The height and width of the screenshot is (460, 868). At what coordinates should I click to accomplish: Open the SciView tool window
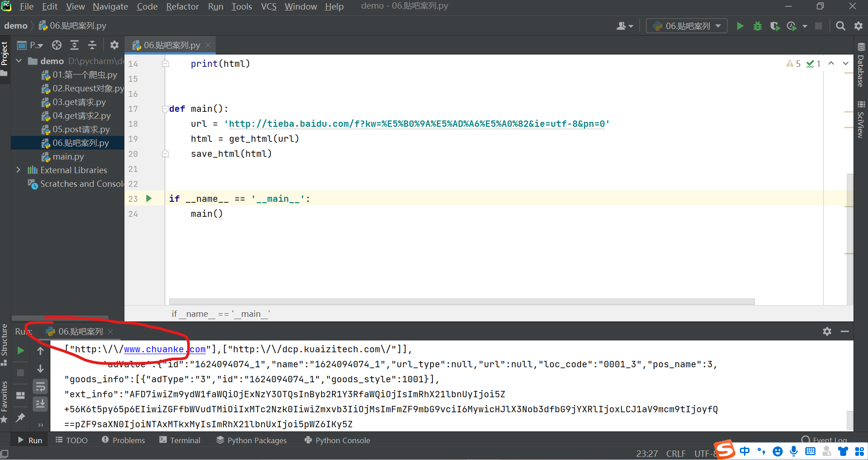click(x=861, y=120)
